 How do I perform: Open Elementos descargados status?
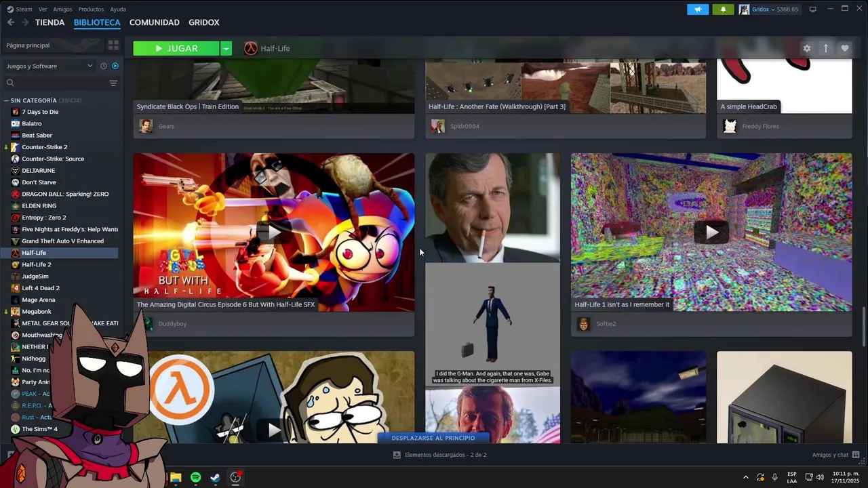click(x=440, y=455)
